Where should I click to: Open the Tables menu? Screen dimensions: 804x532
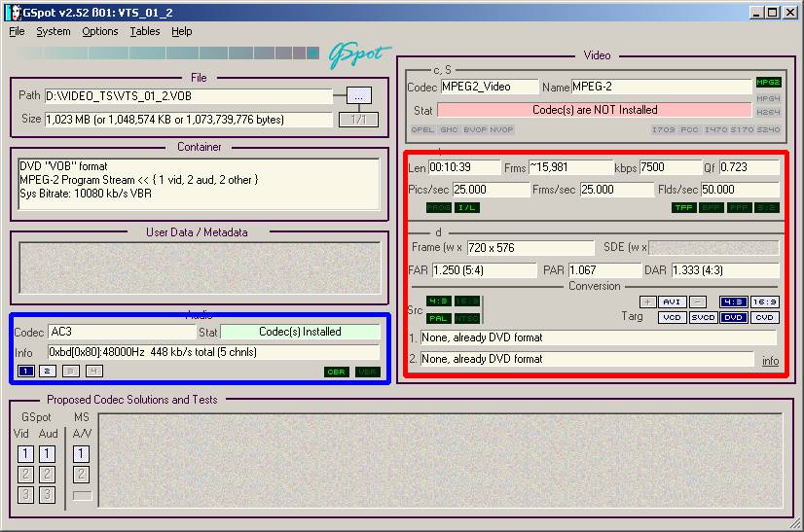coord(145,31)
